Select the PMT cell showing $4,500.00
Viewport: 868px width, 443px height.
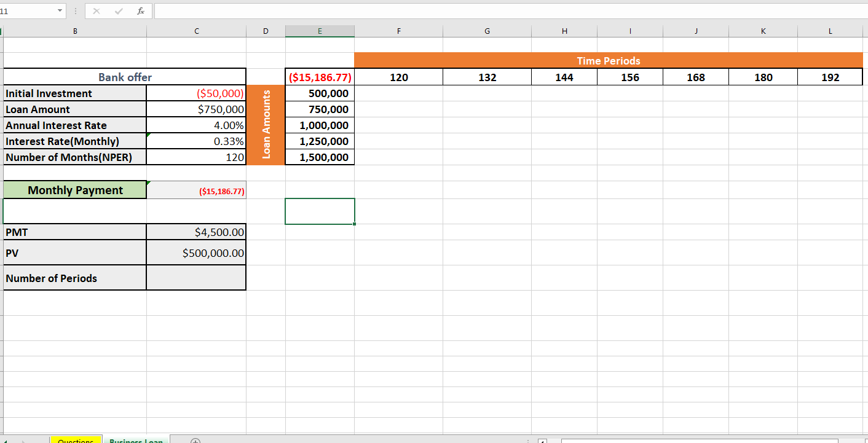[196, 232]
